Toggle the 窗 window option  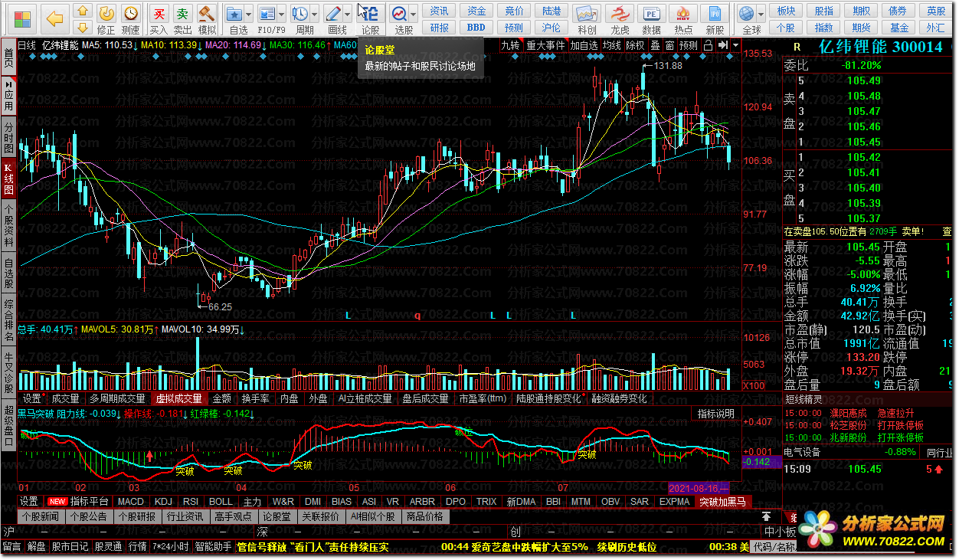click(670, 45)
